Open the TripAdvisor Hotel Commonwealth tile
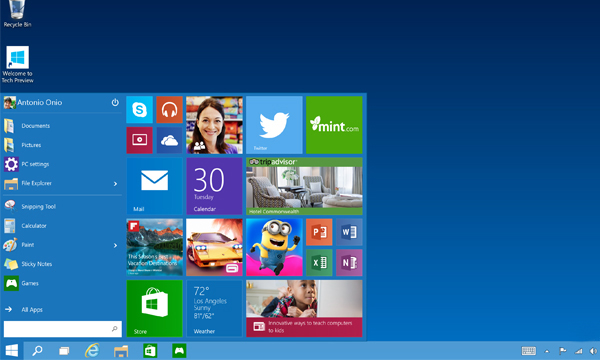The width and height of the screenshot is (600, 360). coord(304,186)
